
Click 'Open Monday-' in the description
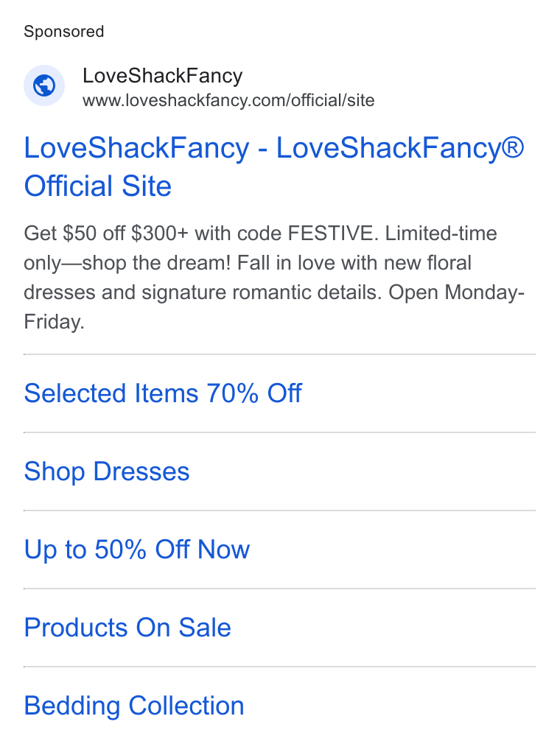456,292
